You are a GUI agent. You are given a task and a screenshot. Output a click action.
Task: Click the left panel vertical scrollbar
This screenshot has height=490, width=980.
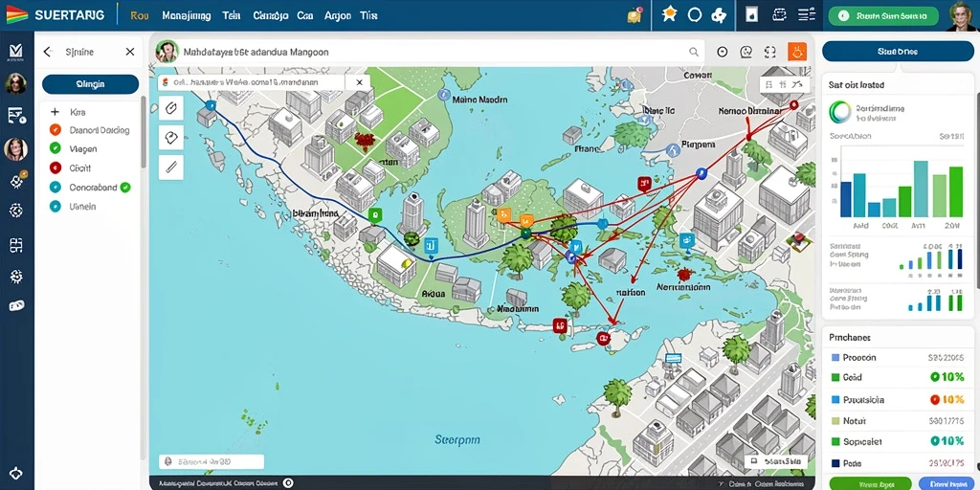pyautogui.click(x=144, y=132)
